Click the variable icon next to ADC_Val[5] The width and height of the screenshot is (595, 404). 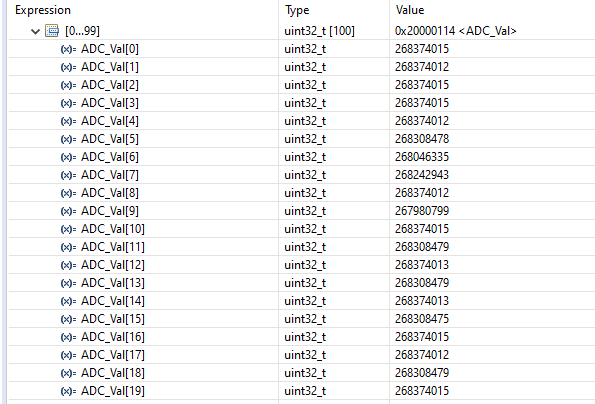click(x=68, y=139)
